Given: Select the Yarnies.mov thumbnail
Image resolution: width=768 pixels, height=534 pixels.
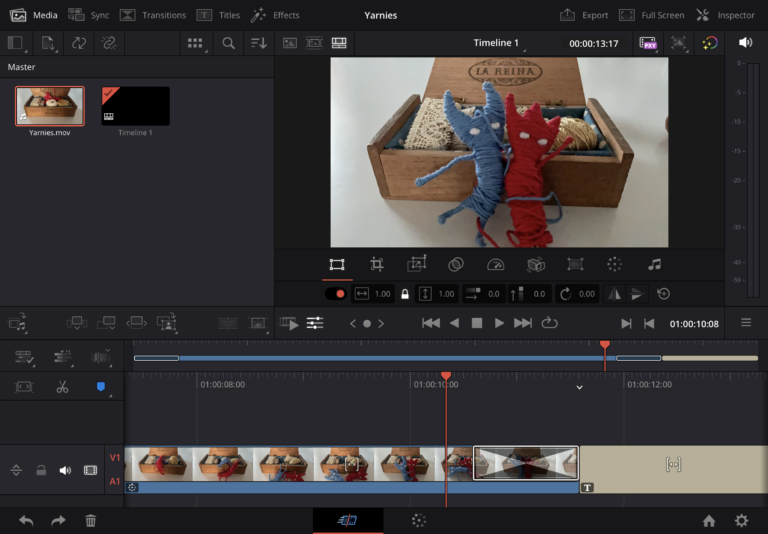Looking at the screenshot, I should (x=49, y=106).
